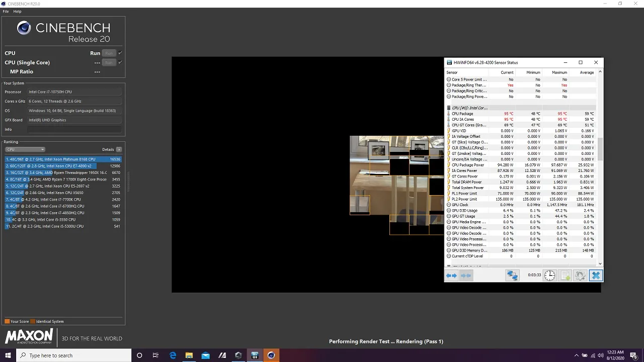Open the Mail app from the taskbar
644x362 pixels.
tap(205, 355)
